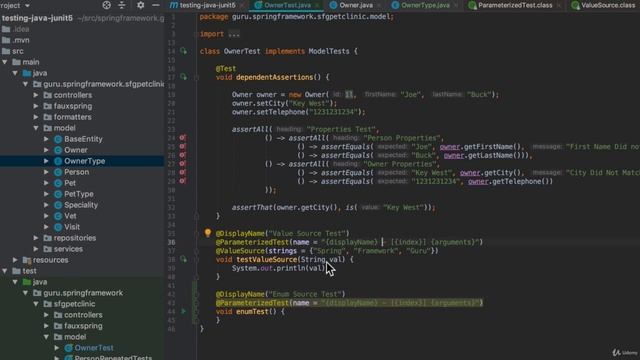Viewport: 640px width, 360px height.
Task: Expand the repositories package
Action: point(36,238)
